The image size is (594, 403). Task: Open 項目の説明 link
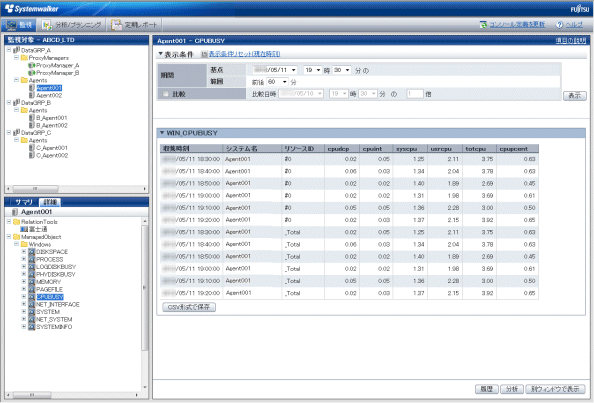click(571, 41)
